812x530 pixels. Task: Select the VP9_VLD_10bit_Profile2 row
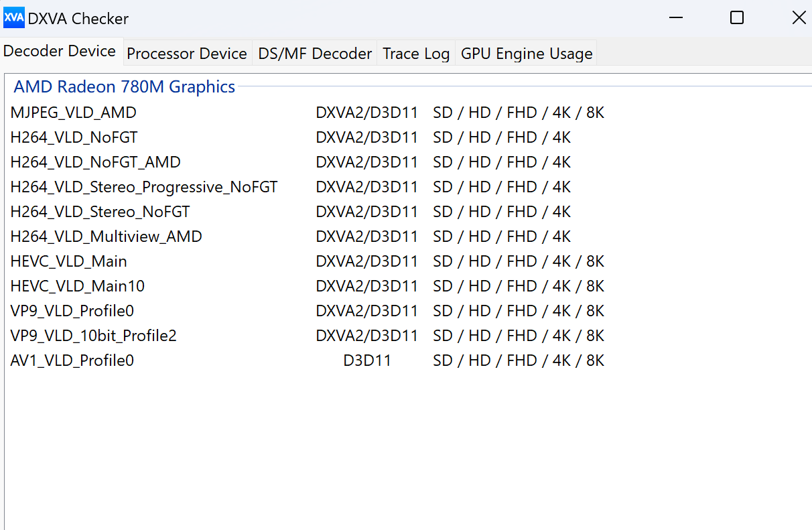94,336
